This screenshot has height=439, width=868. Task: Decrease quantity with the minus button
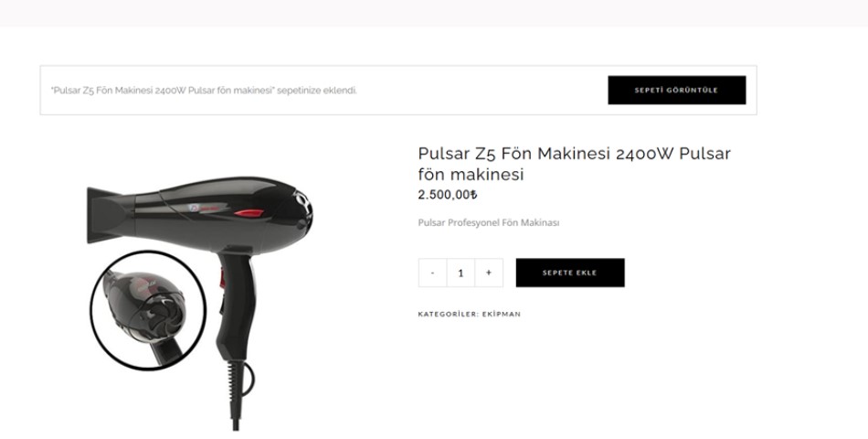432,273
